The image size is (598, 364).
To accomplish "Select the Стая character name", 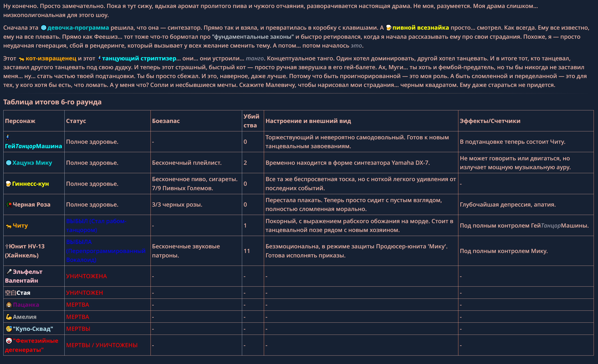I will (x=23, y=293).
